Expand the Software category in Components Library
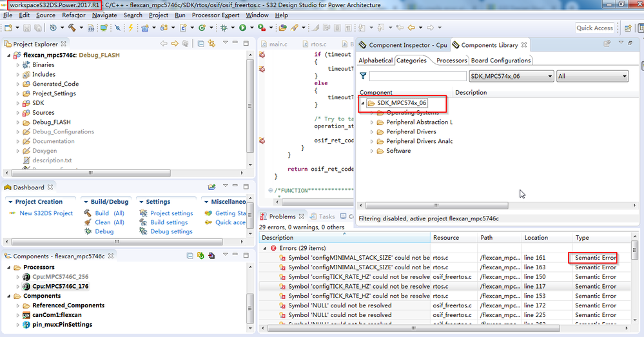The height and width of the screenshot is (337, 644). [372, 151]
